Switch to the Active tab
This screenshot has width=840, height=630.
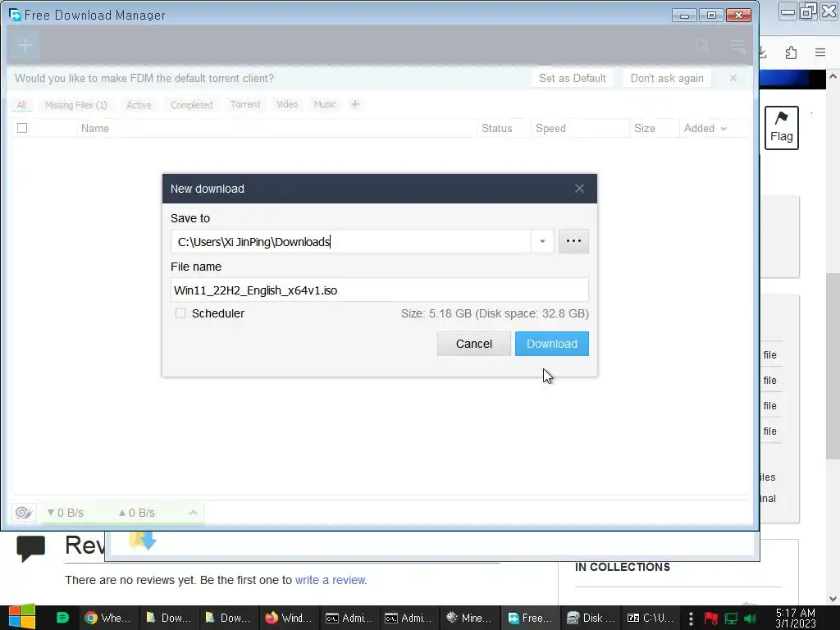pos(139,105)
